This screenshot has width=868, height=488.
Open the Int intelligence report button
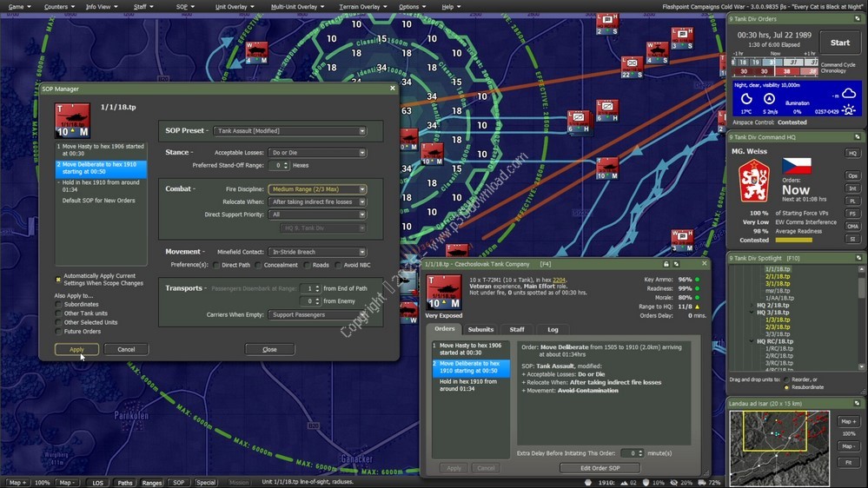pyautogui.click(x=852, y=188)
